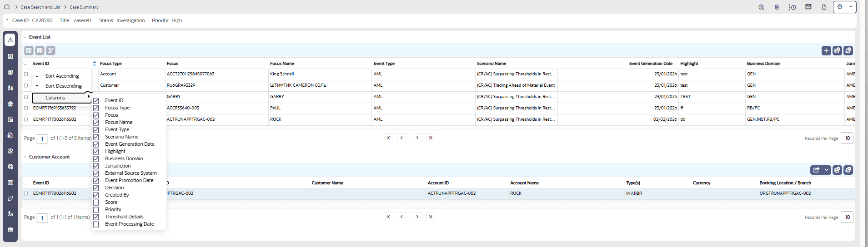Click Customer Account export arrow icon
Image resolution: width=868 pixels, height=247 pixels.
coord(817,170)
